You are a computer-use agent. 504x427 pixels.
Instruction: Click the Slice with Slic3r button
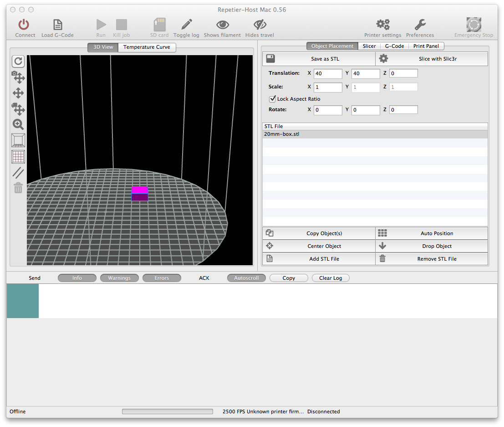(x=432, y=59)
